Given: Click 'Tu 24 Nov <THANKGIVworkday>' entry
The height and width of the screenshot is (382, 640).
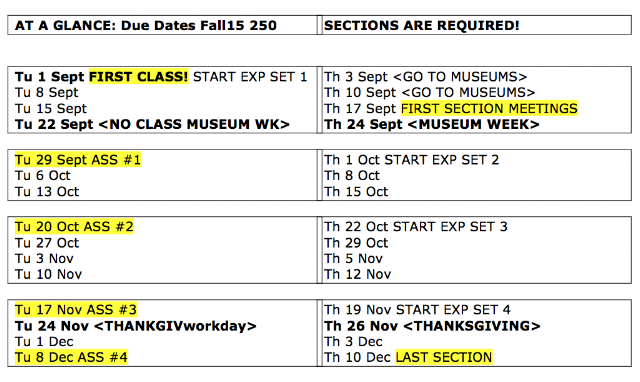Looking at the screenshot, I should click(x=136, y=326).
